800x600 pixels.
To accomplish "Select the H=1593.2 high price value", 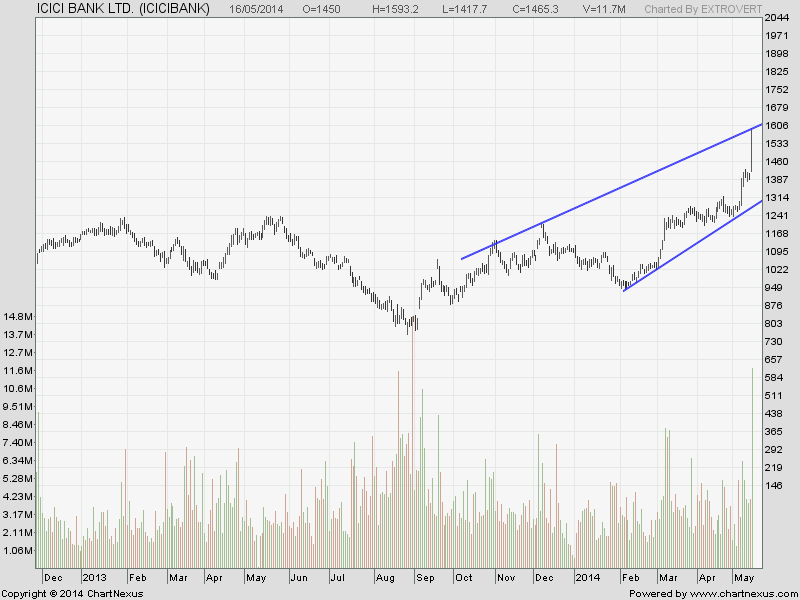I will (x=399, y=9).
